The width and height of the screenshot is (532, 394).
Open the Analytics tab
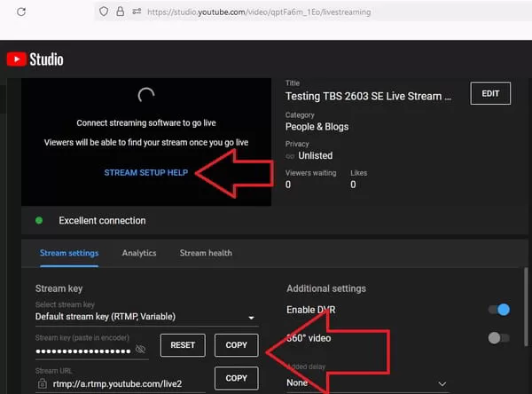[x=139, y=253]
